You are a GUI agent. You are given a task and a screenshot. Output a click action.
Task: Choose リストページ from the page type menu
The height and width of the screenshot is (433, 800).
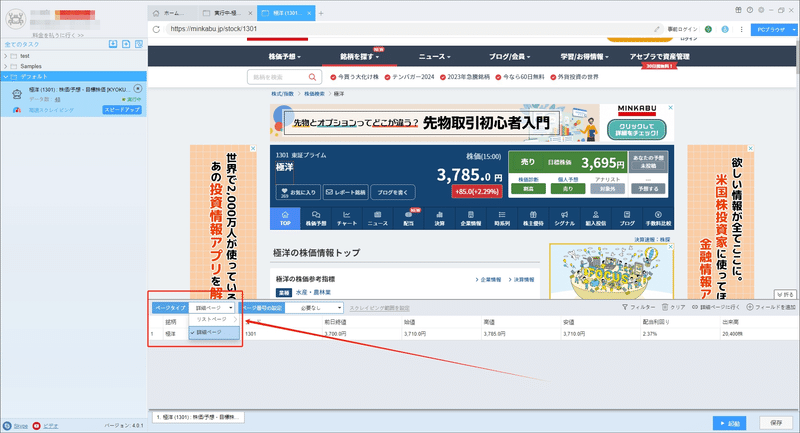(214, 319)
